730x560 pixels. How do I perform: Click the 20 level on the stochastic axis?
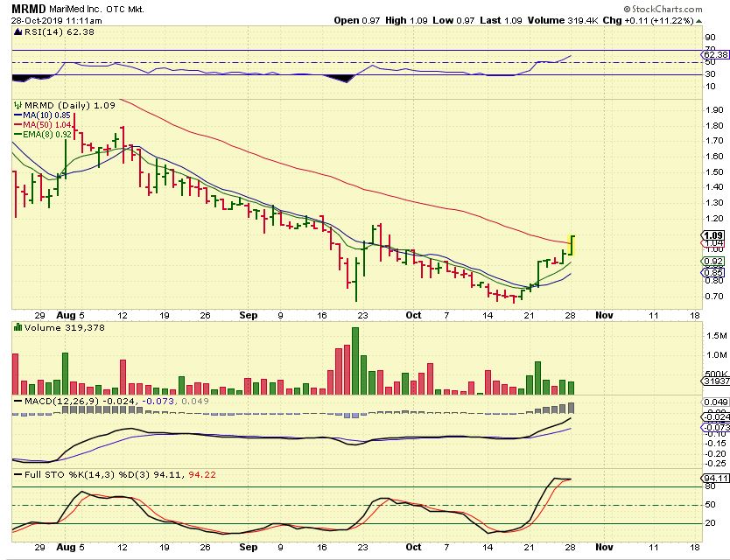coord(711,523)
